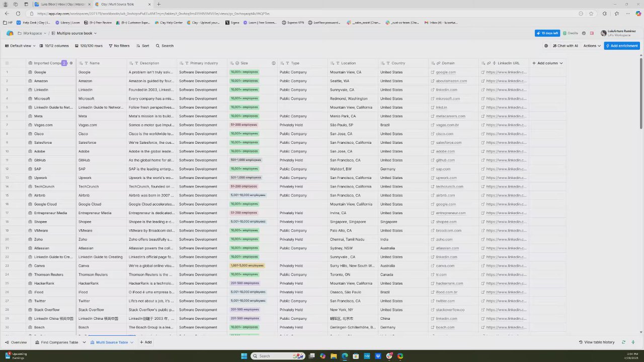Viewport: 644px width, 362px height.
Task: Click the collapse icon at bottom right corner
Action: 633,342
